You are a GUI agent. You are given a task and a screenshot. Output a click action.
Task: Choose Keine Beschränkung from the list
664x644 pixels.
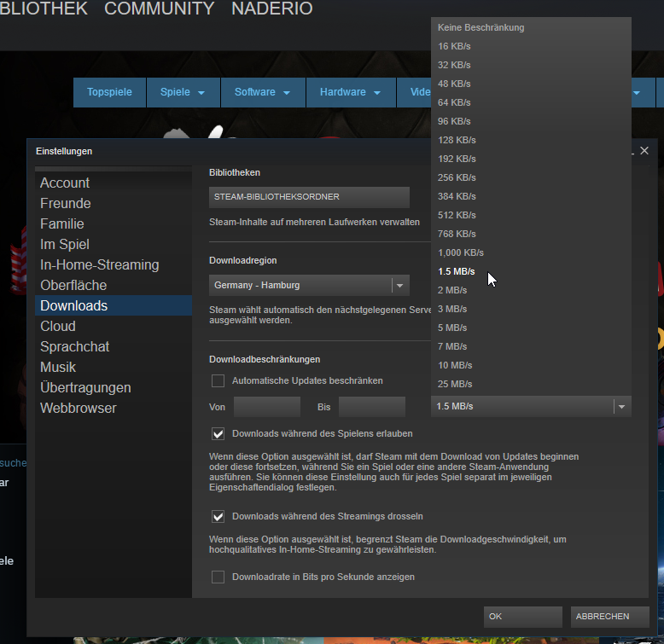481,27
